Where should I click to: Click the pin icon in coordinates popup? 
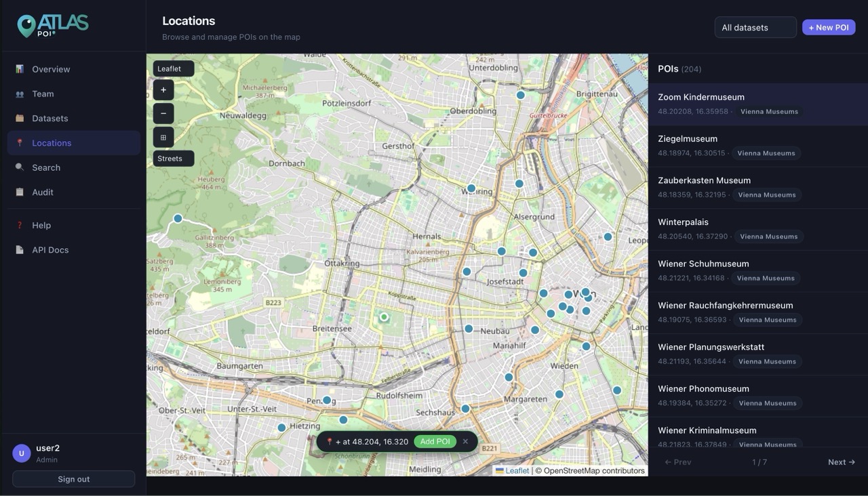pos(330,441)
